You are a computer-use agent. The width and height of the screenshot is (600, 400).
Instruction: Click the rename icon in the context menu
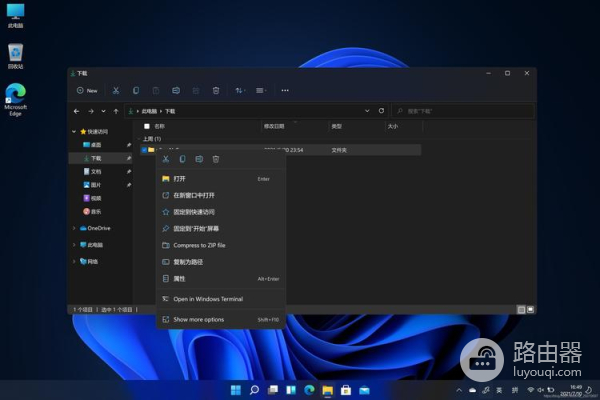(199, 159)
